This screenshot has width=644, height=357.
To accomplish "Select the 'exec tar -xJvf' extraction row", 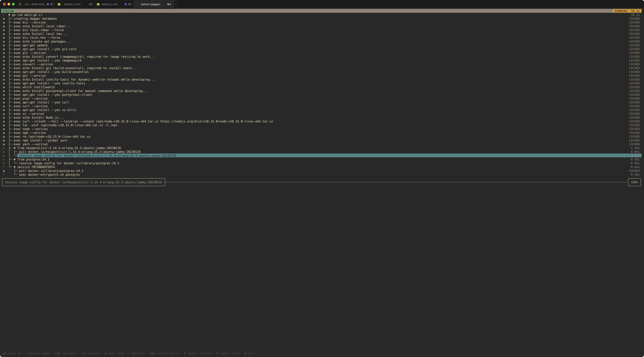I will pos(321,125).
